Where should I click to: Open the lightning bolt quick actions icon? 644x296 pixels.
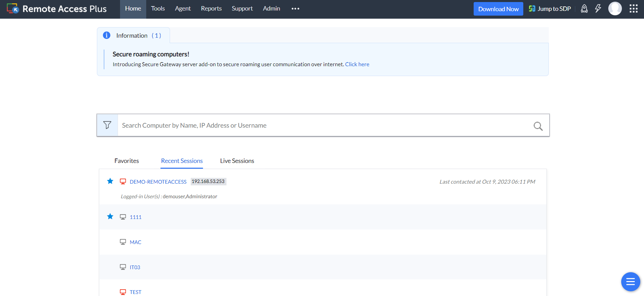(598, 9)
